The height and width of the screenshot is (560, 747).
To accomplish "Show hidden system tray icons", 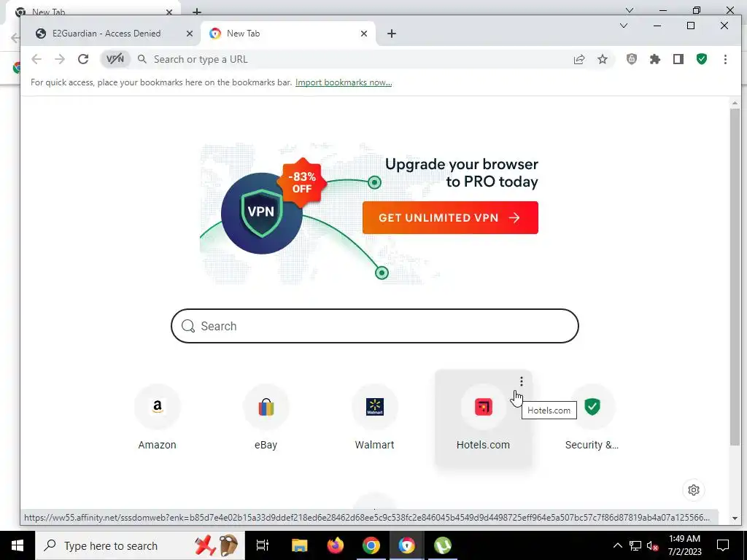I will tap(617, 545).
